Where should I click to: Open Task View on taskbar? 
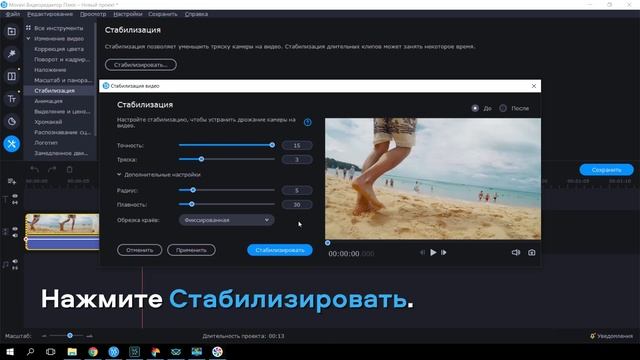(51, 351)
